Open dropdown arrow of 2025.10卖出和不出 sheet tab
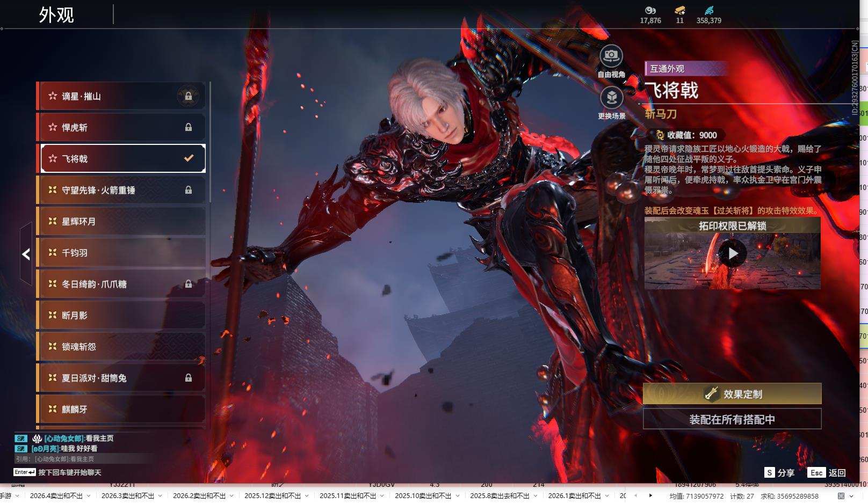 [x=457, y=496]
